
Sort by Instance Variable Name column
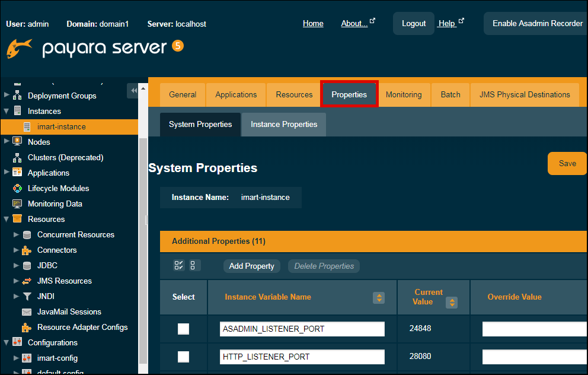tap(378, 298)
